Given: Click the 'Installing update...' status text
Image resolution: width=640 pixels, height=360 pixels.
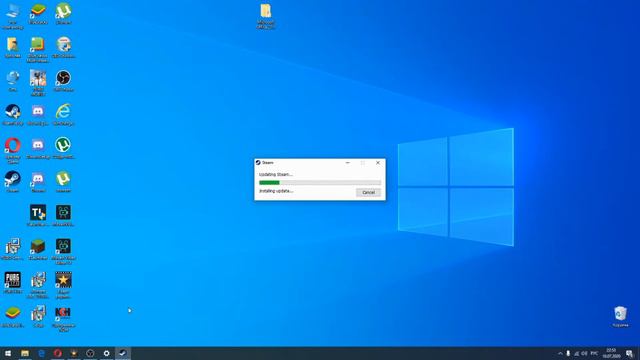Looking at the screenshot, I should click(276, 191).
